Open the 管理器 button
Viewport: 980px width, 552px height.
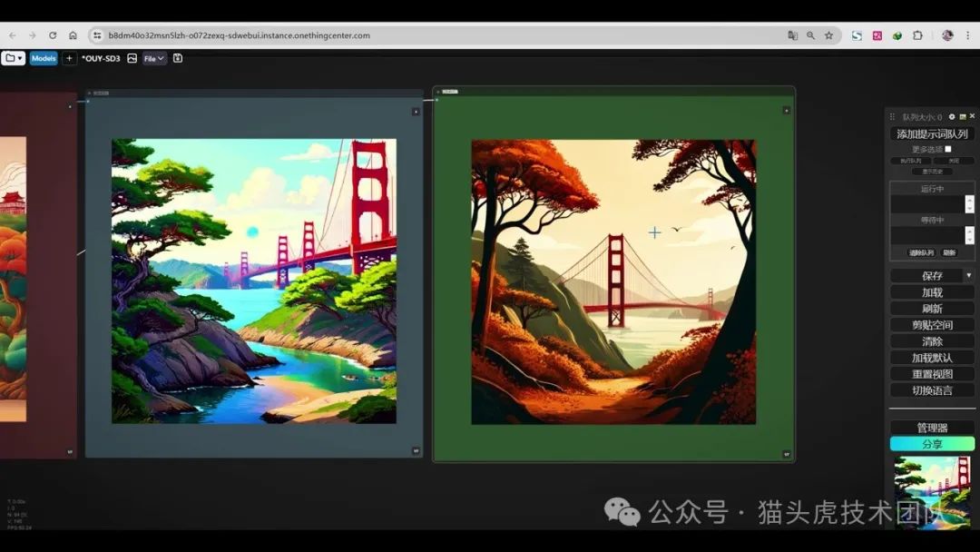point(932,428)
